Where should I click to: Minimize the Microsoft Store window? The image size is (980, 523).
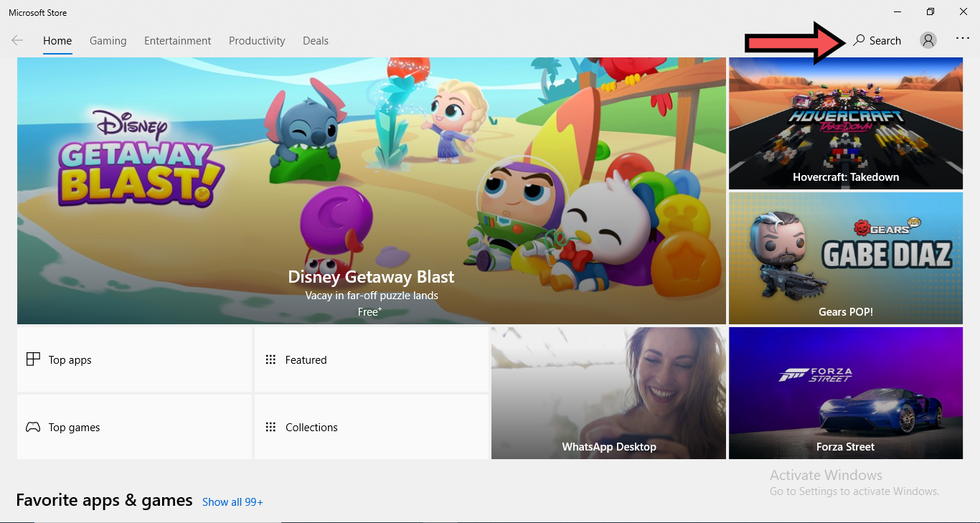pyautogui.click(x=897, y=11)
